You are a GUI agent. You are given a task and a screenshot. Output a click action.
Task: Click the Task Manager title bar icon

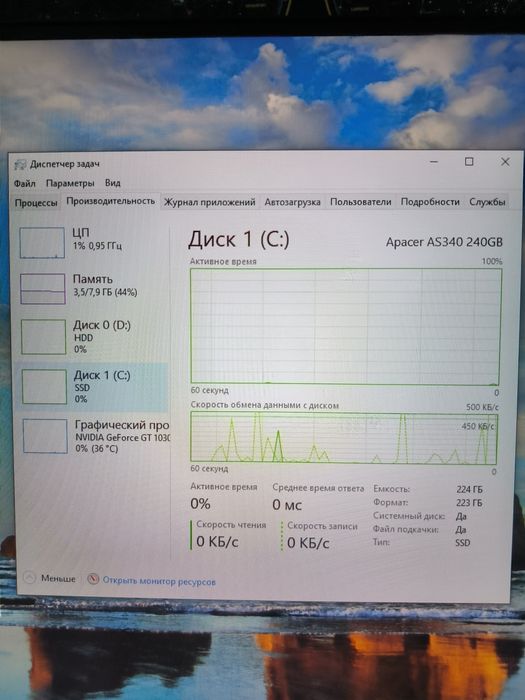pos(20,164)
